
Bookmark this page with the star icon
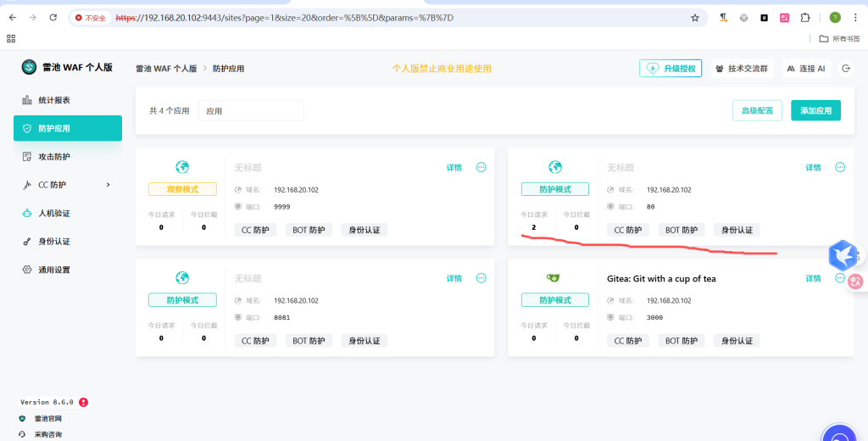point(695,17)
